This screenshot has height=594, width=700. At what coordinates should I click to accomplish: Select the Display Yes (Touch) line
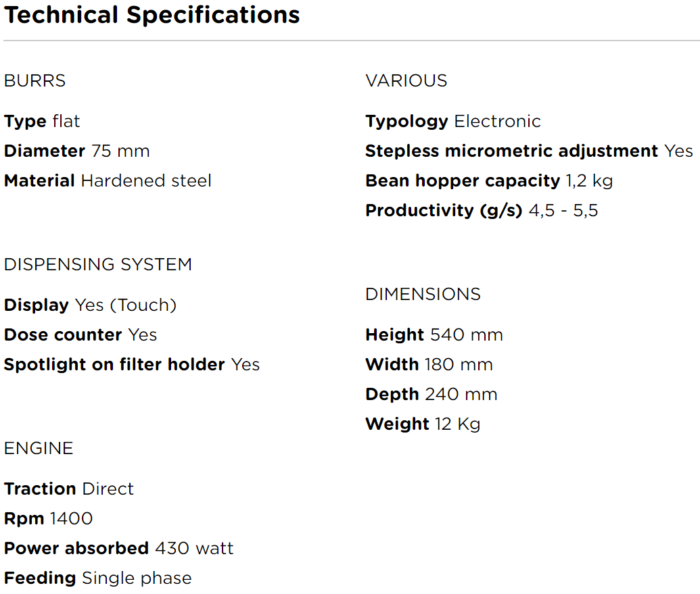click(90, 305)
